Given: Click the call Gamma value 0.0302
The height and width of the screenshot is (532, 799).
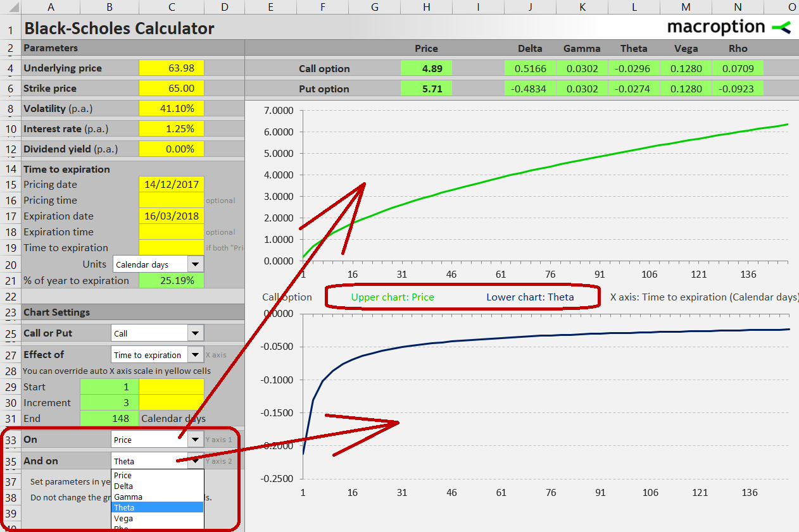Looking at the screenshot, I should tap(582, 68).
